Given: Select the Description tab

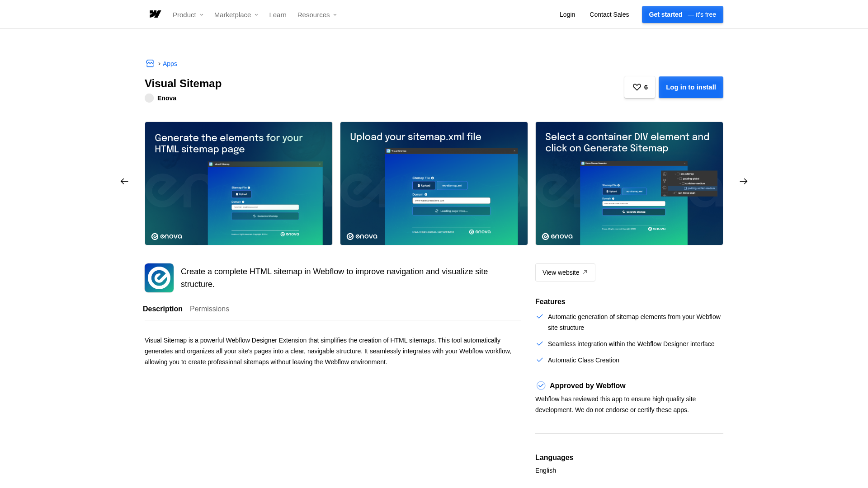Looking at the screenshot, I should click(x=163, y=309).
